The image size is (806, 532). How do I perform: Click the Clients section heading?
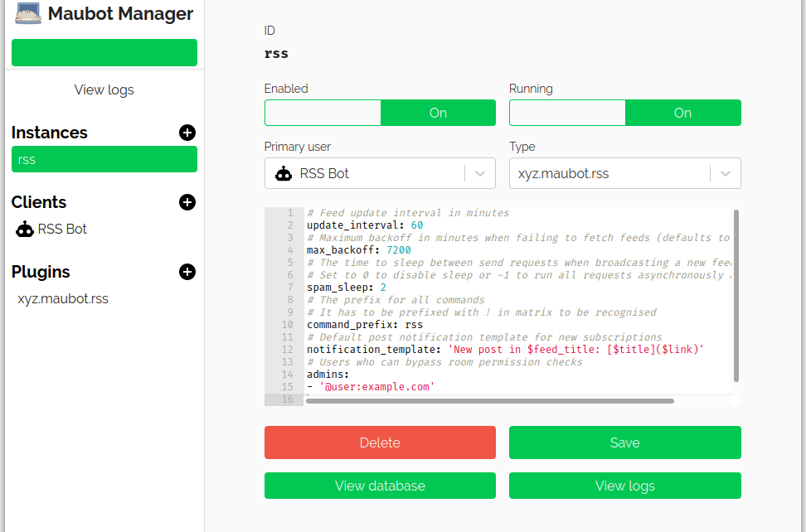(x=39, y=202)
